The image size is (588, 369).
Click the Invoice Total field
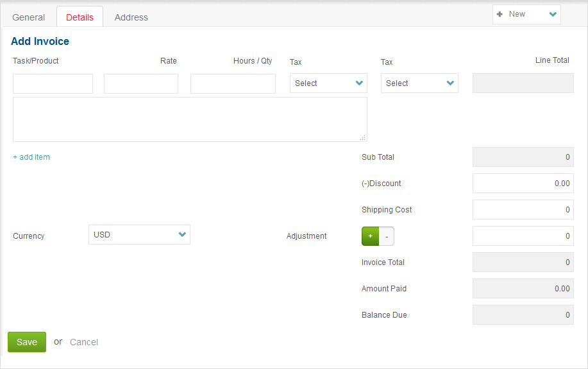point(523,262)
